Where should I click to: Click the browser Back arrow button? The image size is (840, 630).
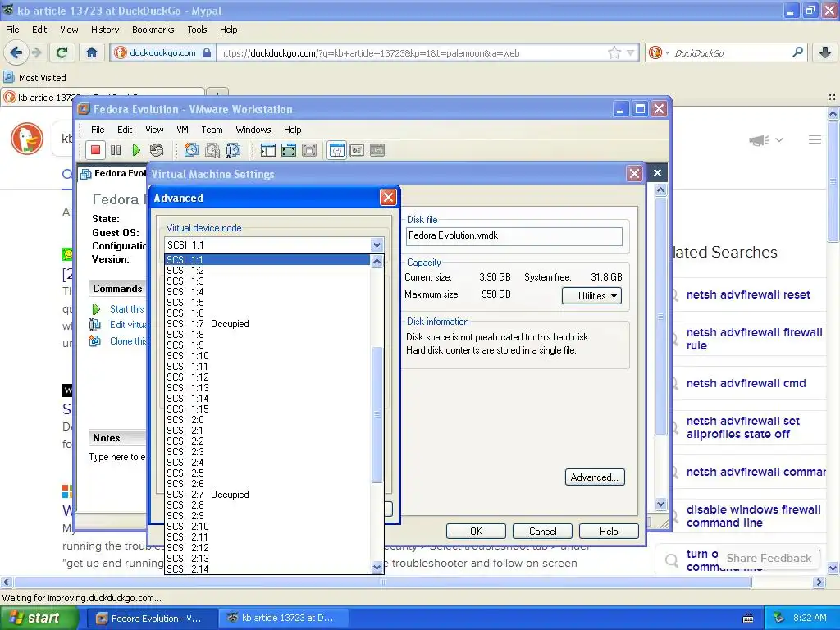[x=16, y=52]
